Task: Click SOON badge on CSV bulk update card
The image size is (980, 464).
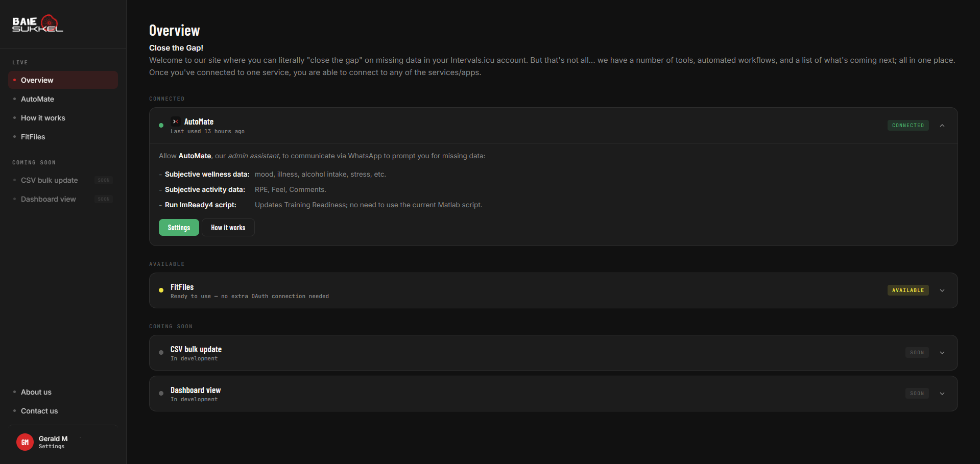Action: click(917, 353)
